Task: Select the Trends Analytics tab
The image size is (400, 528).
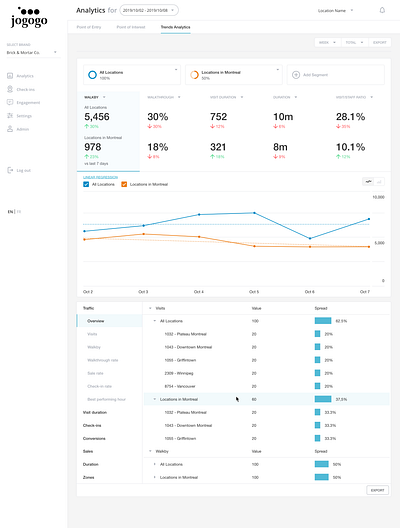Action: [175, 27]
